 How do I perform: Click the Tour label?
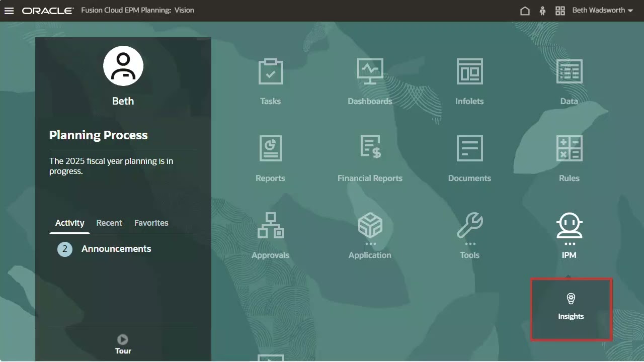pyautogui.click(x=123, y=351)
